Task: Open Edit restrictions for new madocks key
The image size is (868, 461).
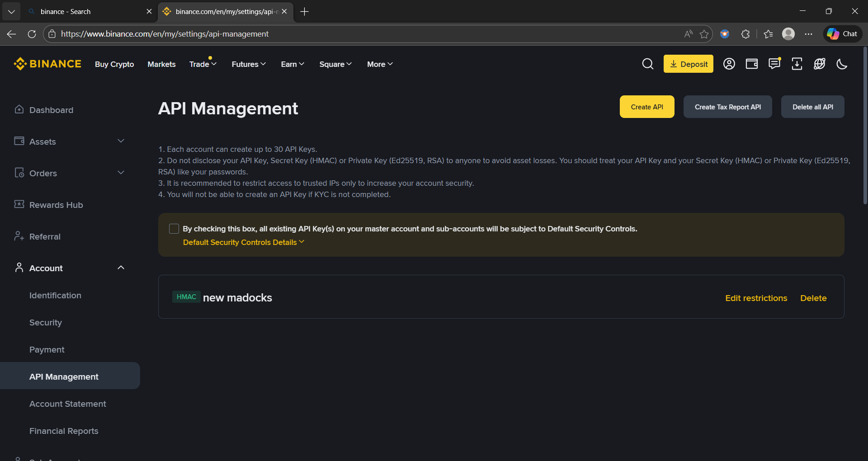Action: click(x=756, y=298)
